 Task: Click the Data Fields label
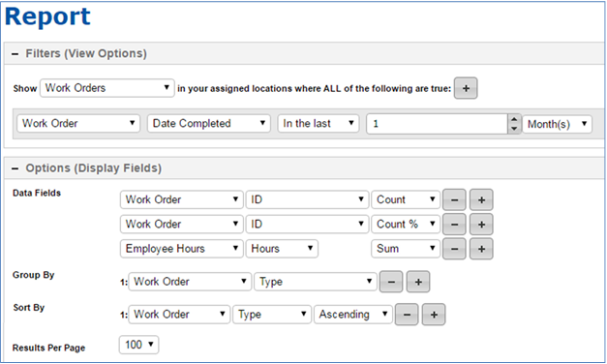[x=37, y=193]
